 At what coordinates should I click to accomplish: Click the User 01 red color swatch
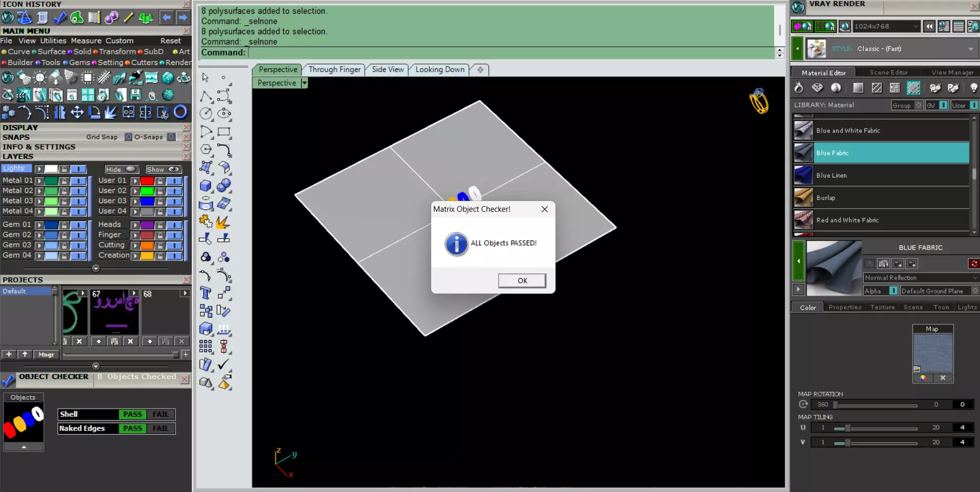[x=147, y=181]
